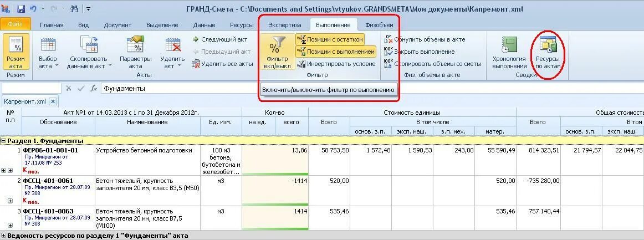Click Обнулить объемы в акте

pos(425,39)
